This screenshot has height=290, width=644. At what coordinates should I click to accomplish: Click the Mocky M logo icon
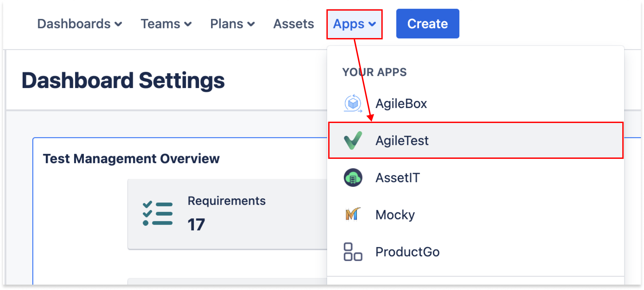(x=353, y=214)
